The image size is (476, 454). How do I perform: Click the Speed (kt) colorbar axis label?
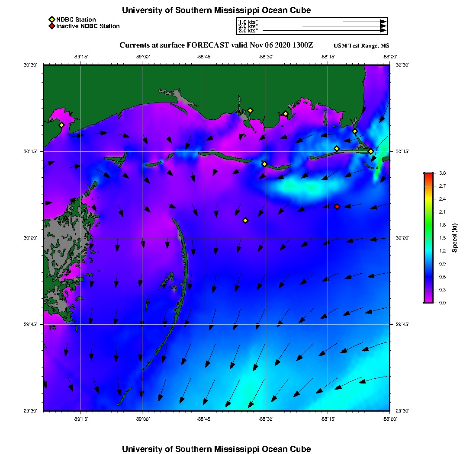tap(454, 238)
